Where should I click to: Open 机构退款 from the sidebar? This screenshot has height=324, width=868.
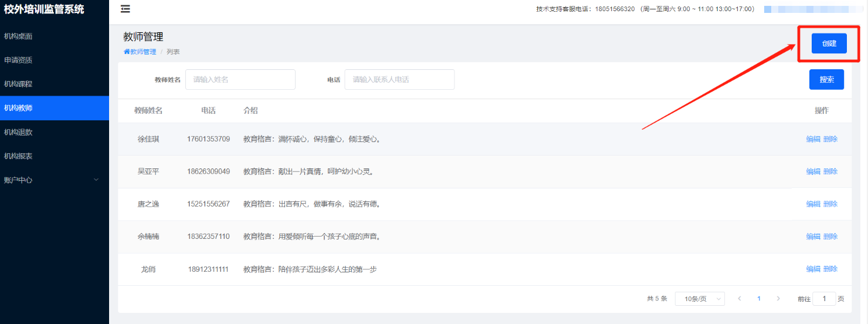[54, 132]
